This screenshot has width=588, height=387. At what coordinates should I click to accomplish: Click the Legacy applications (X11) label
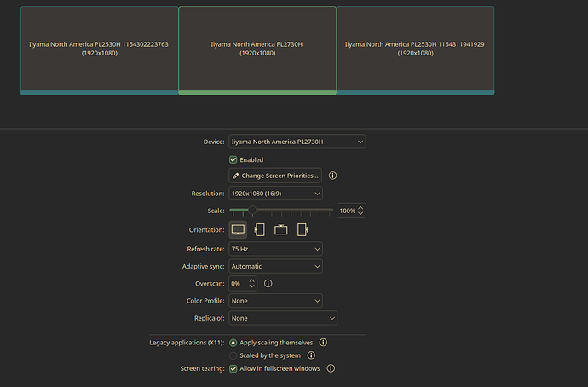187,343
